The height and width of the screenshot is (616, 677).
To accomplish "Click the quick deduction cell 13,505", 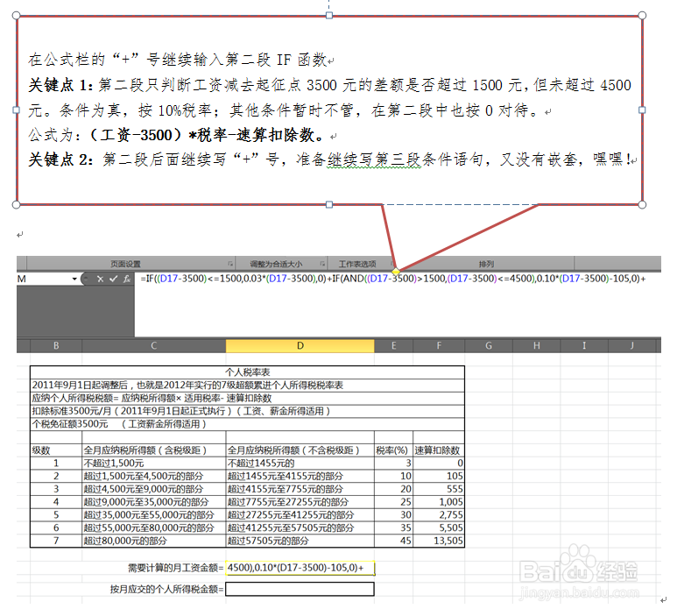I will [x=439, y=541].
